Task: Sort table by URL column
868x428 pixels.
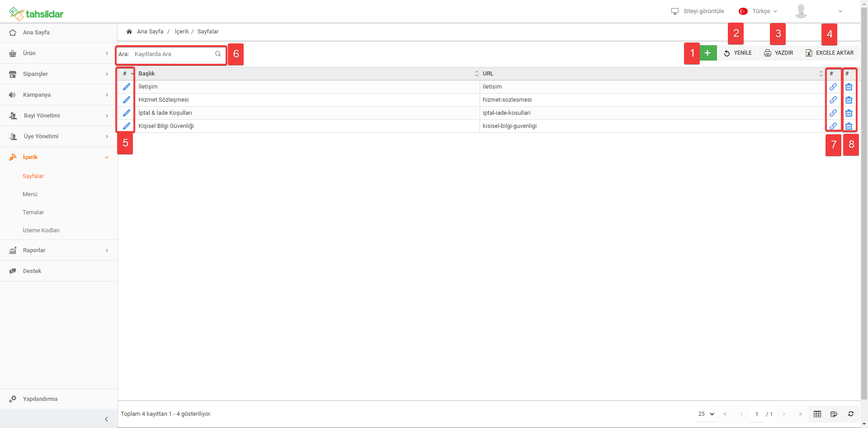Action: click(652, 74)
